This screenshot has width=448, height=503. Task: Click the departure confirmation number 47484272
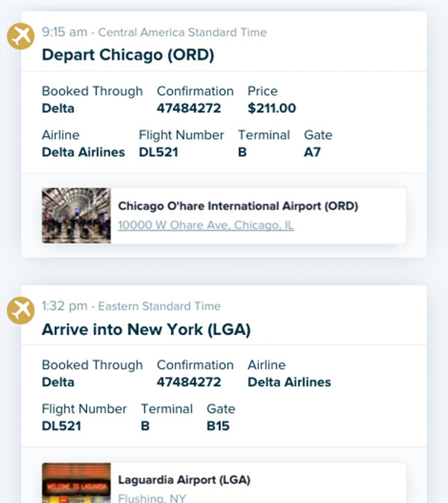point(189,108)
